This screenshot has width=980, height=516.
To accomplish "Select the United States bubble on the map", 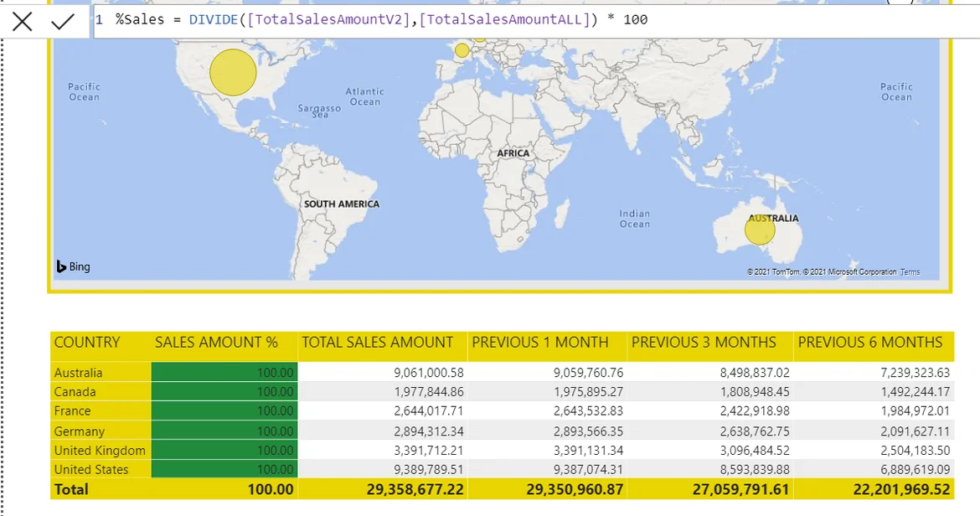I will pos(232,72).
